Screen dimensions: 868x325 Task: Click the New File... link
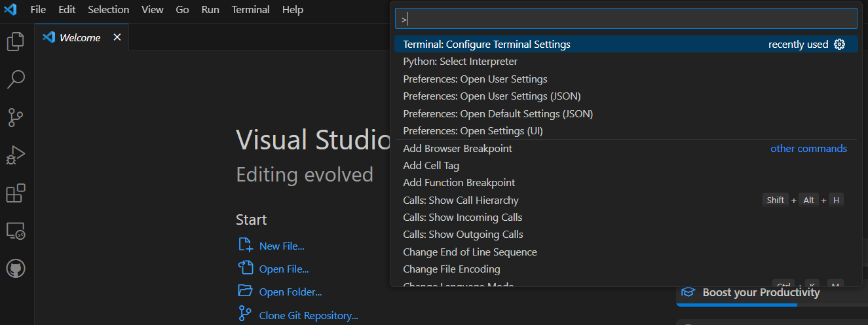click(x=282, y=246)
